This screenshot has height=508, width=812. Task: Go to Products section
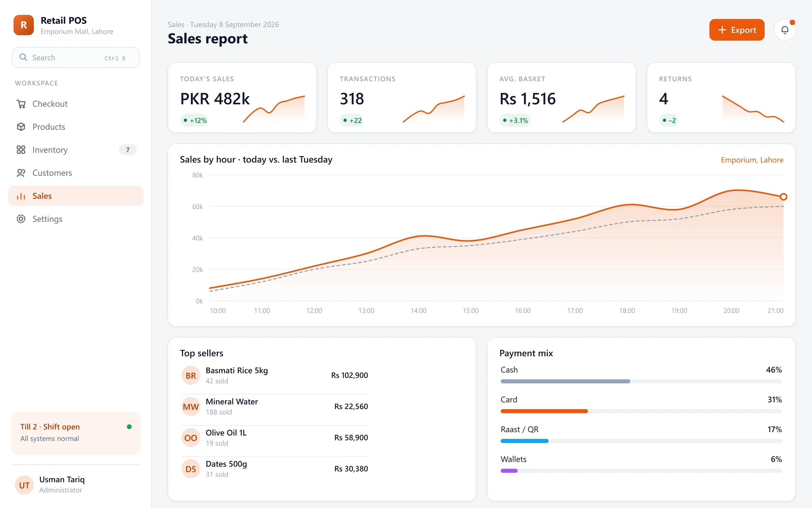point(76,127)
